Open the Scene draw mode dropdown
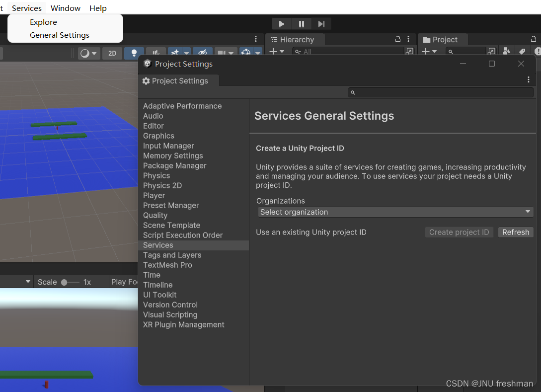Screen dimensions: 541x392 click(x=88, y=54)
